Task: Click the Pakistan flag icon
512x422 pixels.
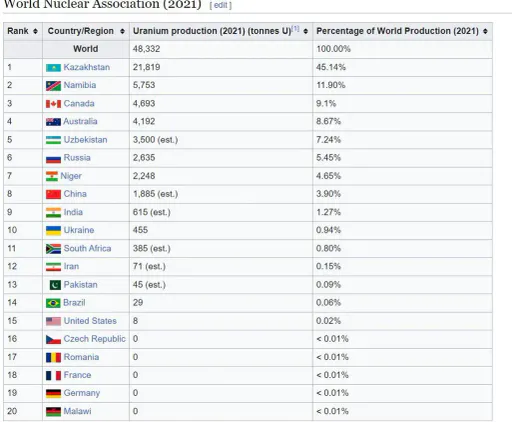Action: click(x=55, y=285)
